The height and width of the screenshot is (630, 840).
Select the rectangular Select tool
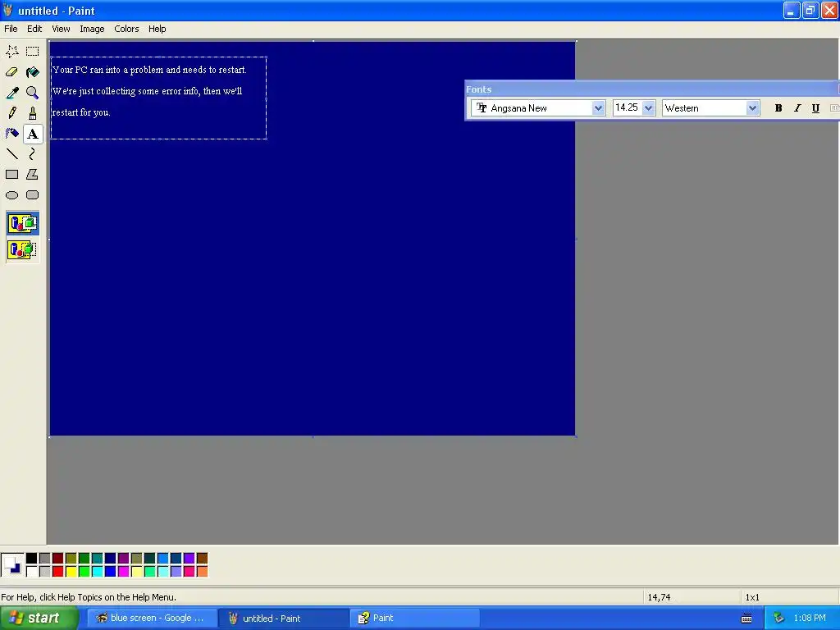[33, 52]
